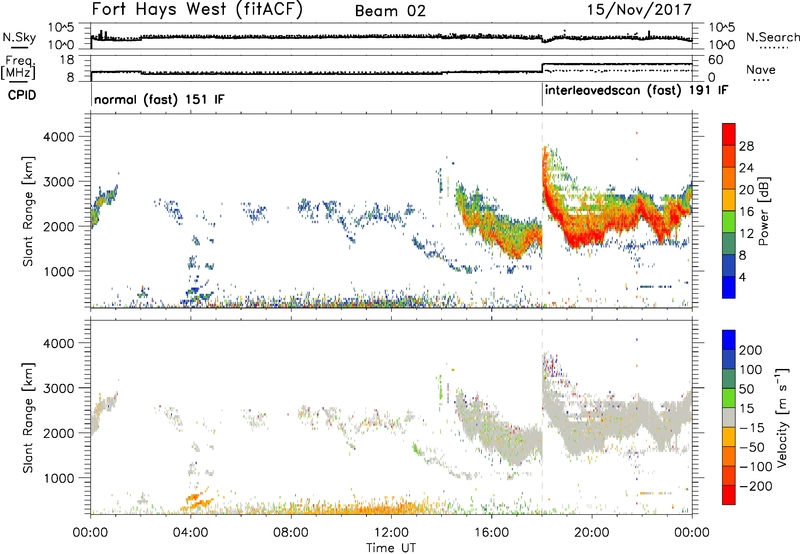Click the 'Freq. [MHz]' label
Screen dimensions: 800x554
coord(19,67)
